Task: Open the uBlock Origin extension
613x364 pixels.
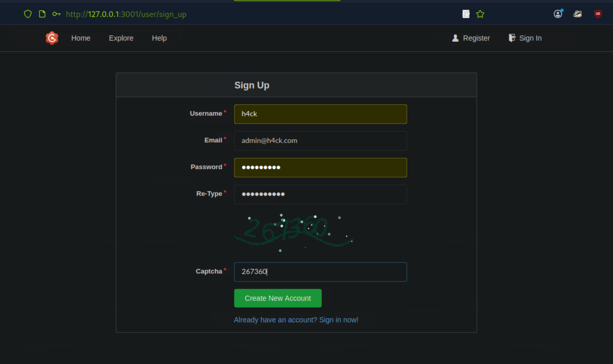Action: 598,14
